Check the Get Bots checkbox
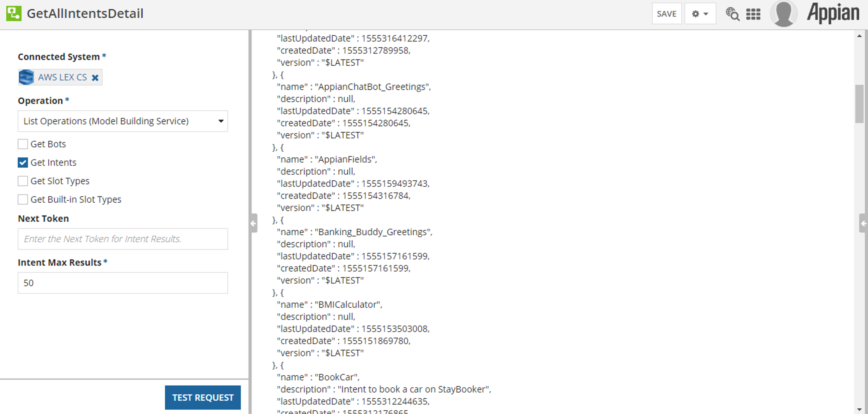The image size is (868, 414). tap(23, 144)
